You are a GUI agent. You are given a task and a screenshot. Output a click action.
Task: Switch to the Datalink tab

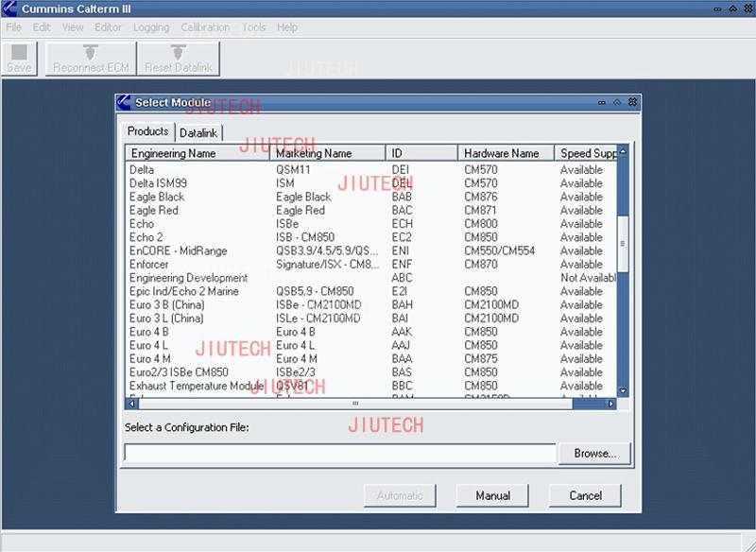198,133
